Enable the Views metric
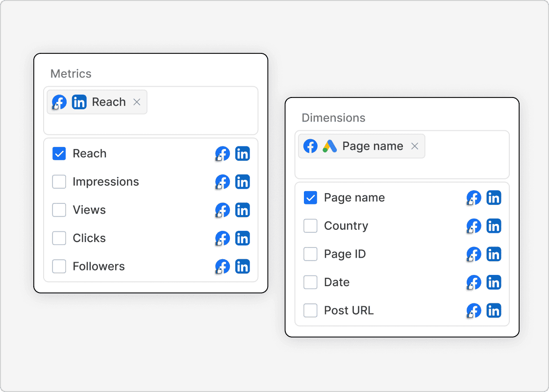549x392 pixels. click(x=59, y=210)
